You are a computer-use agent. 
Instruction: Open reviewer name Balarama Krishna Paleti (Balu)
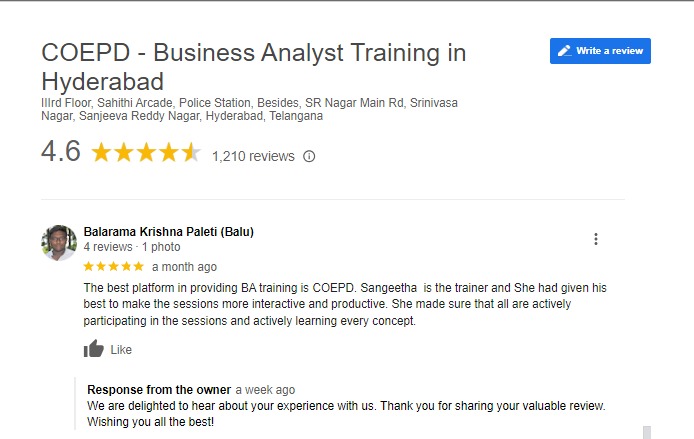168,232
